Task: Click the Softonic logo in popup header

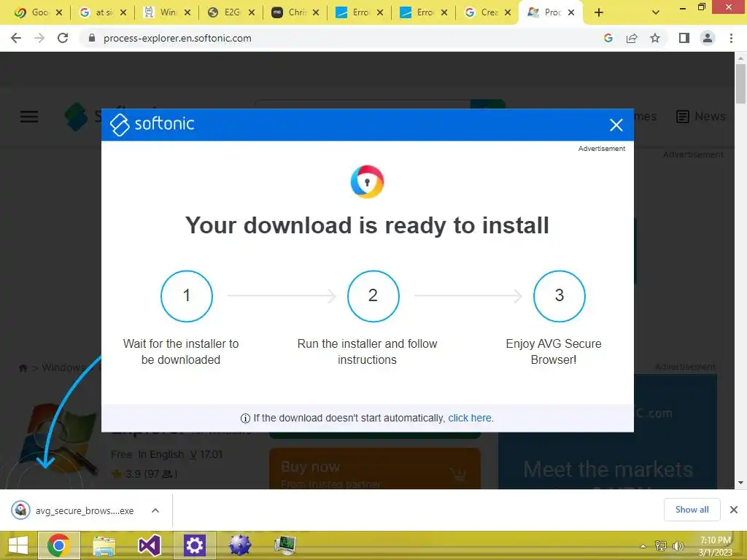Action: [x=152, y=124]
